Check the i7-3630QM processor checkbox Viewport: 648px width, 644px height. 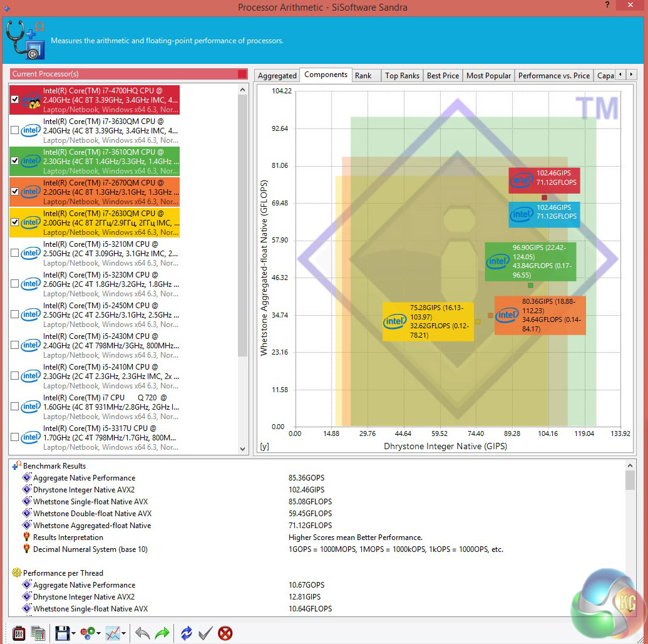[14, 130]
